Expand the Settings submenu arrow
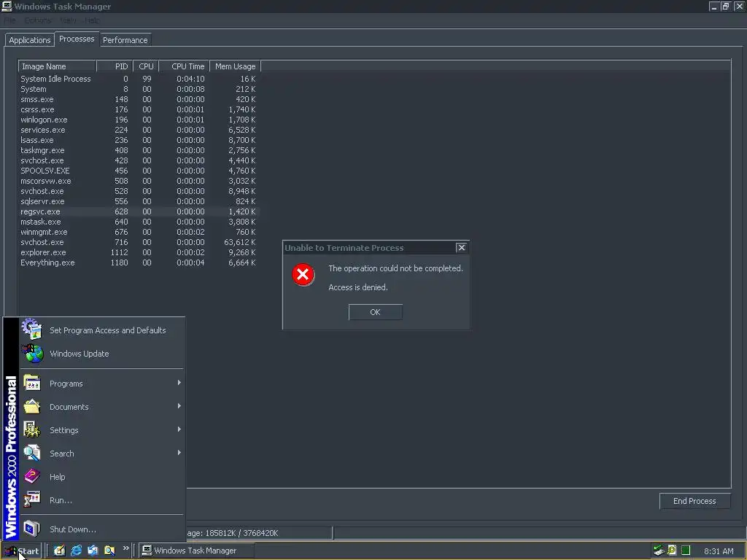This screenshot has width=747, height=560. pos(179,429)
